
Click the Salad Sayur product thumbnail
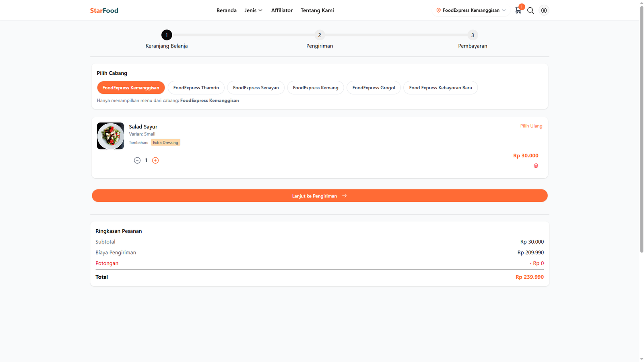pos(110,136)
